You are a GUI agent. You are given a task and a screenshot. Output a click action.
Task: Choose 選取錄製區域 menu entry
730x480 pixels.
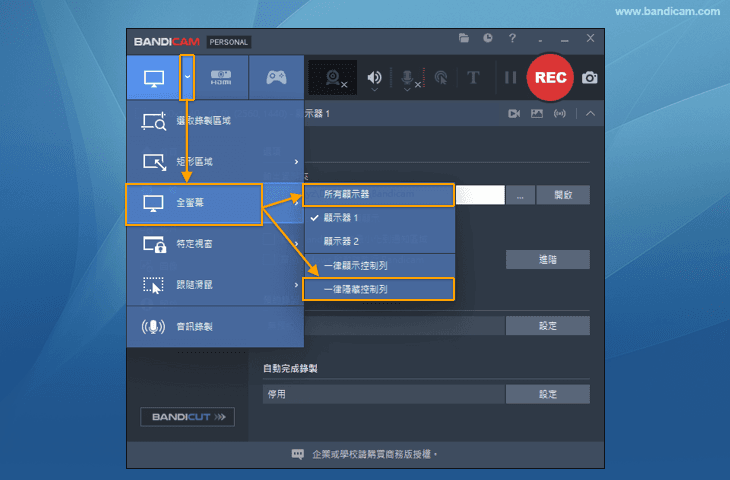click(215, 121)
